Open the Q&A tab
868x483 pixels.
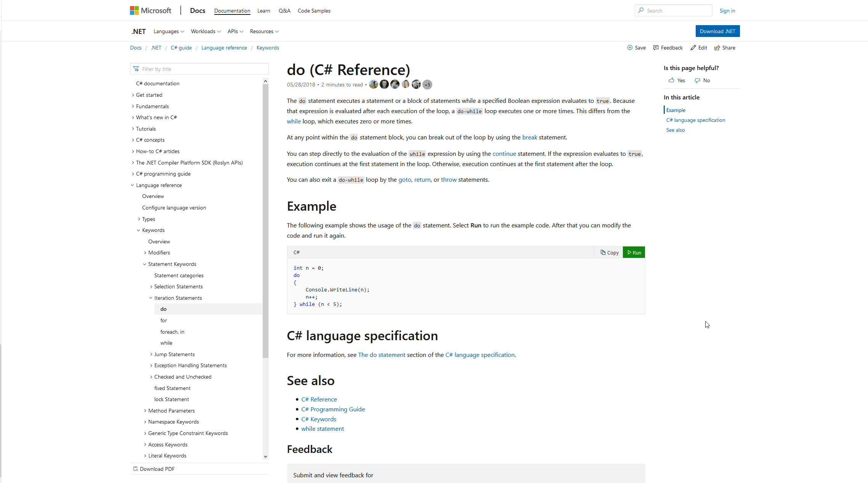(284, 11)
